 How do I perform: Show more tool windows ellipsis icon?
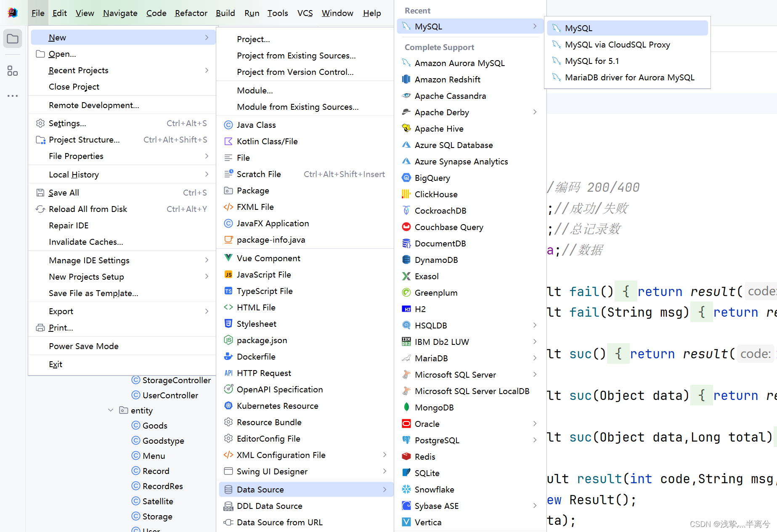(13, 96)
